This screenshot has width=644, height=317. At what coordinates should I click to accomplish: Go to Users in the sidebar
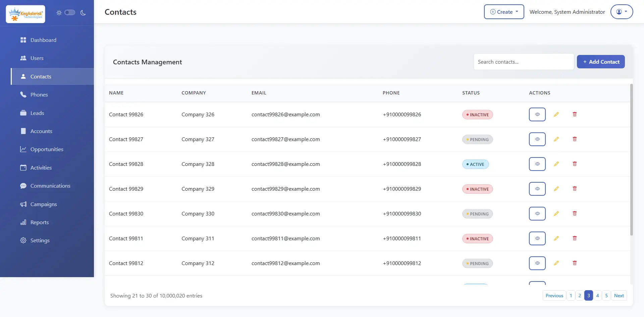click(52, 58)
